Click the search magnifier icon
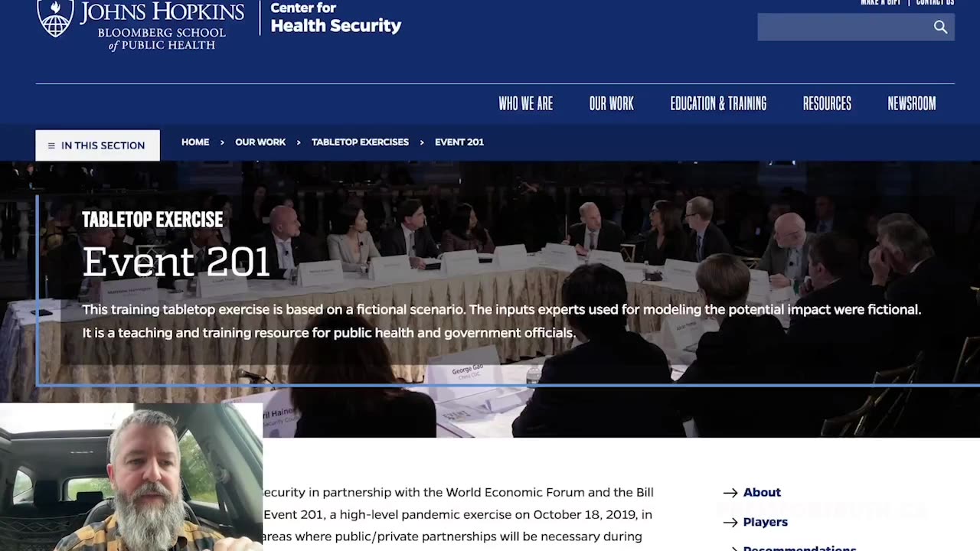The width and height of the screenshot is (980, 551). (x=940, y=28)
